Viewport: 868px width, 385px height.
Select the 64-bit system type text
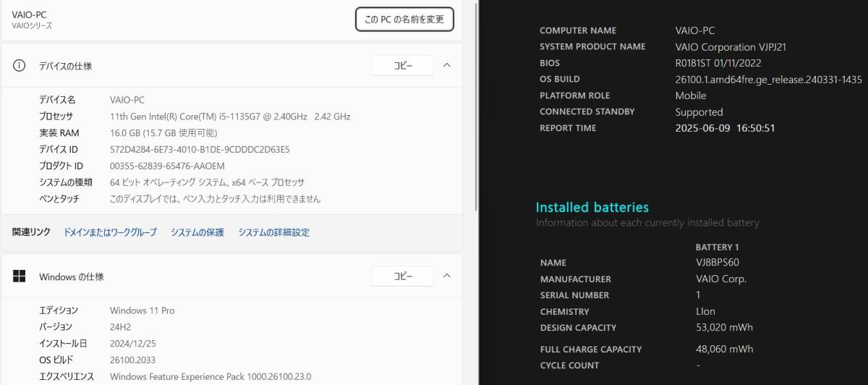(207, 182)
